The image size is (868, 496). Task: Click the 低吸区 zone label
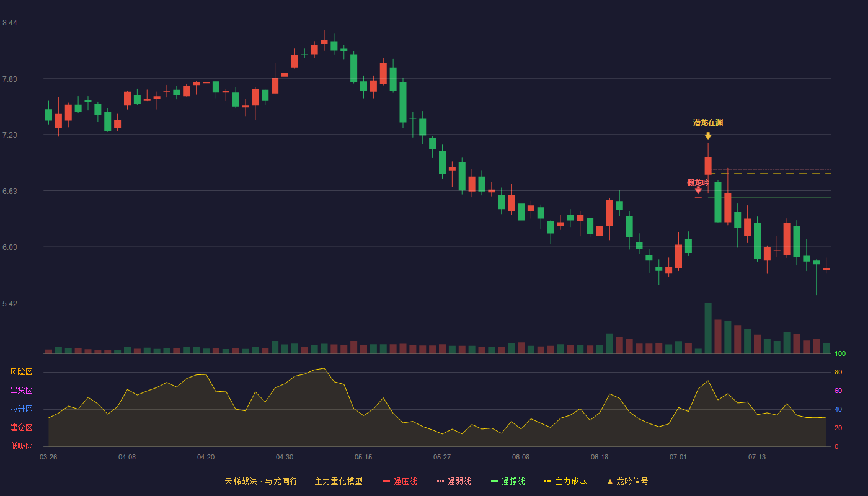(21, 446)
